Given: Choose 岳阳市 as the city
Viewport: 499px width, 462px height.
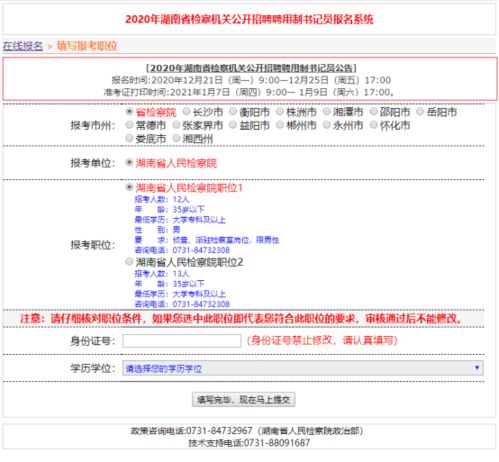Looking at the screenshot, I should tap(420, 112).
